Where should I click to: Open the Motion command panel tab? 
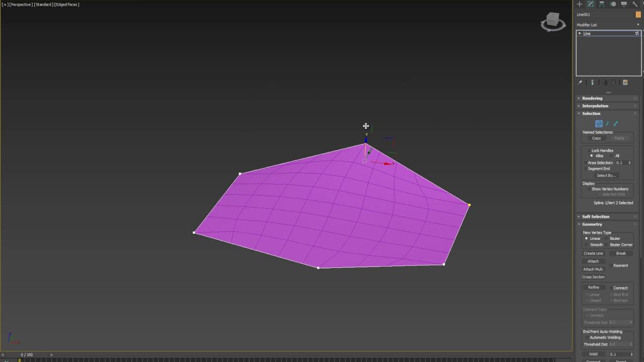[x=613, y=4]
